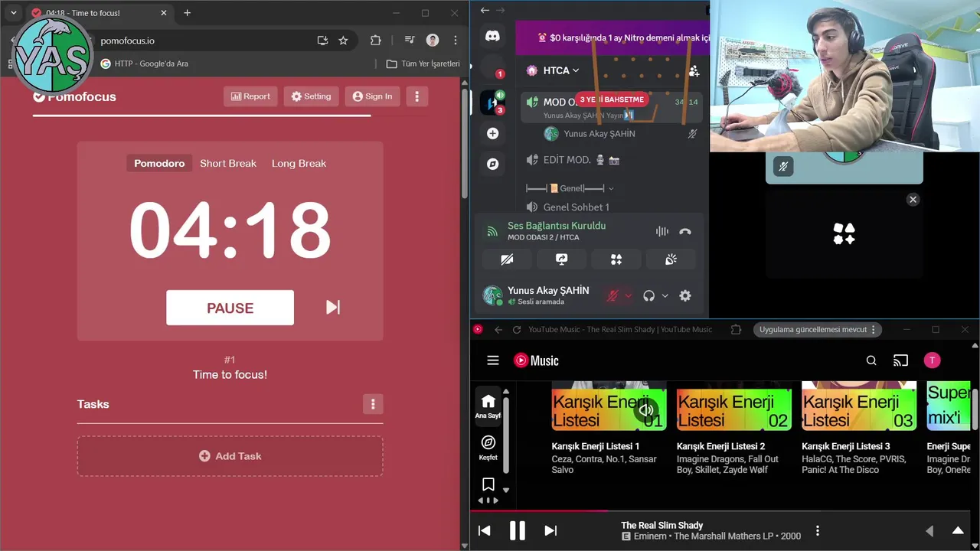Open Discord home direct messages icon
Image resolution: width=980 pixels, height=551 pixels.
point(493,35)
